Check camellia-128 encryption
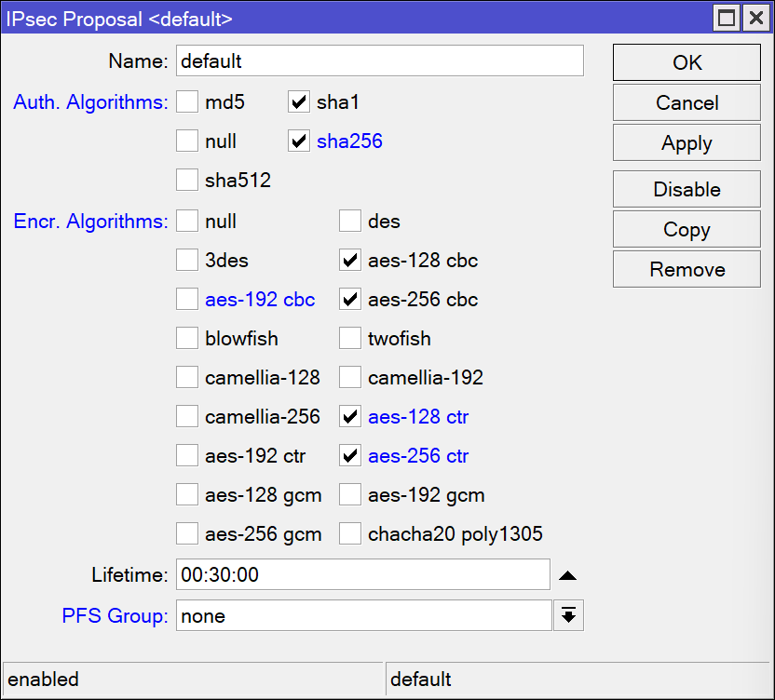775x700 pixels. coord(187,377)
